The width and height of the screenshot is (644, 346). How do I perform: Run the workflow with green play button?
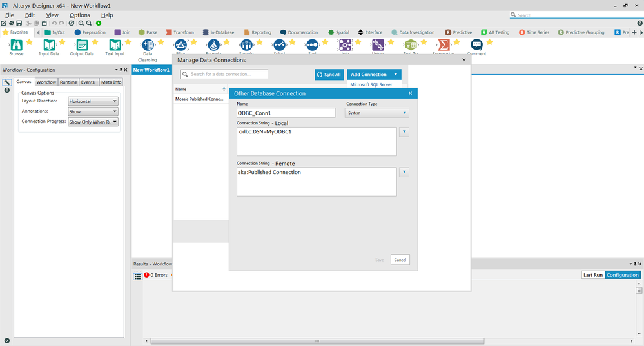99,23
